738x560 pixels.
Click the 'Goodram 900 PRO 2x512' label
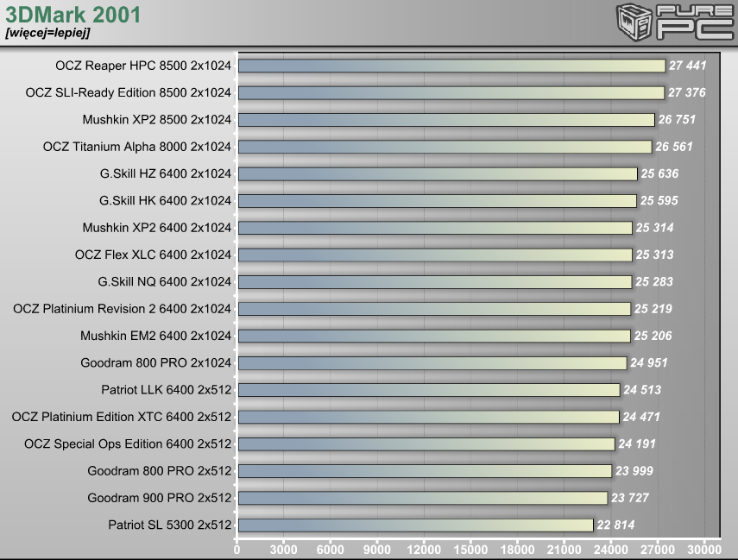(159, 498)
